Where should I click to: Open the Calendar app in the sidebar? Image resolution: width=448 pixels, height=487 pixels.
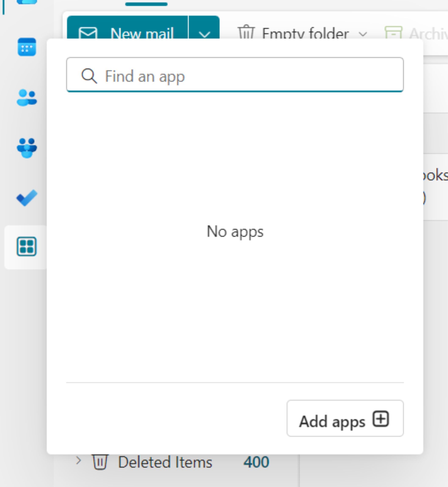27,47
